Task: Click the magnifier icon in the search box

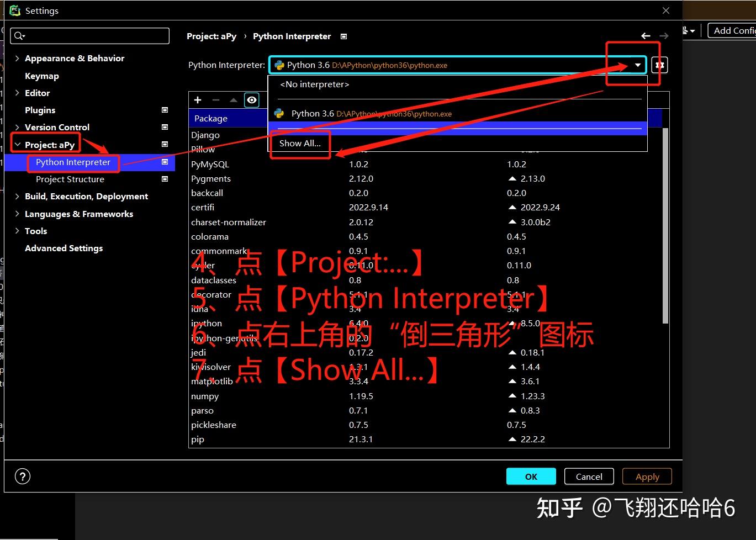Action: coord(18,35)
